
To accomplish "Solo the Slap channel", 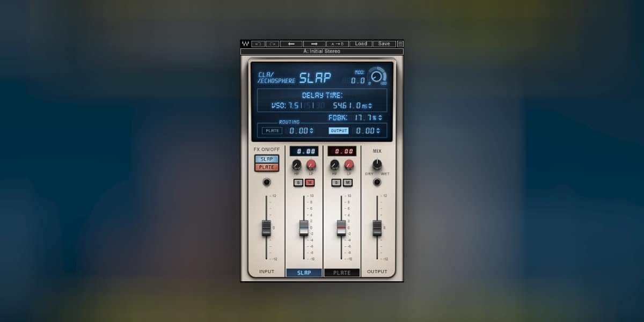I will [x=298, y=183].
